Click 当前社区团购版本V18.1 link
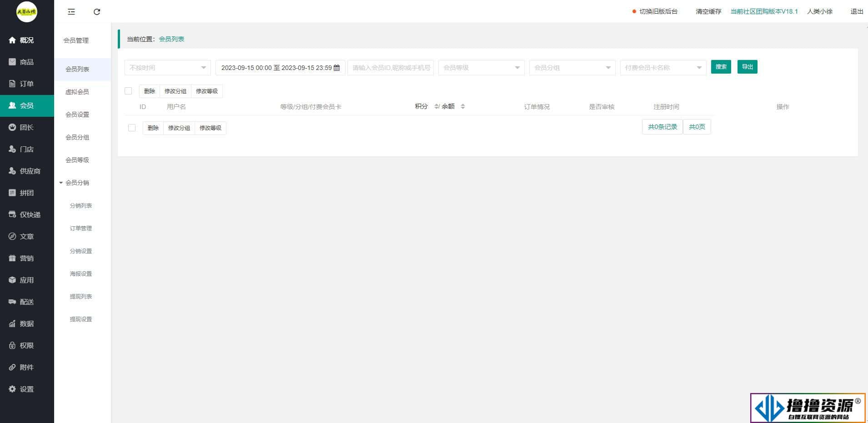 (764, 11)
